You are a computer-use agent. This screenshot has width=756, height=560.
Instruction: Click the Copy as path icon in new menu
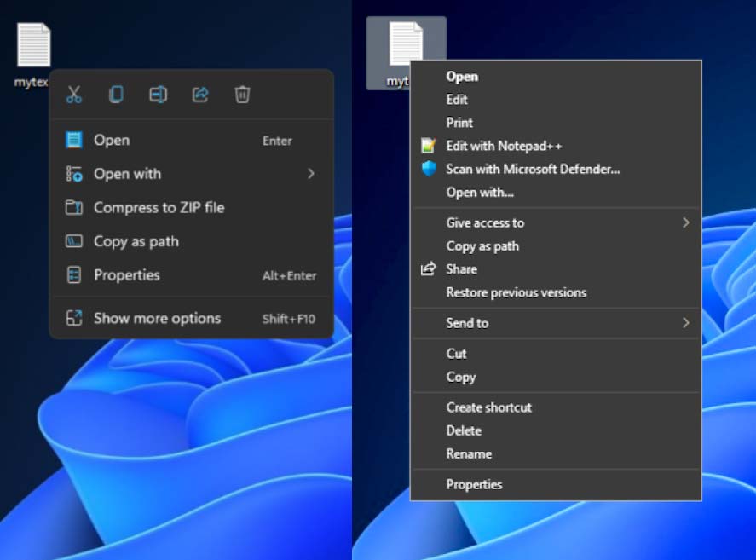[74, 241]
